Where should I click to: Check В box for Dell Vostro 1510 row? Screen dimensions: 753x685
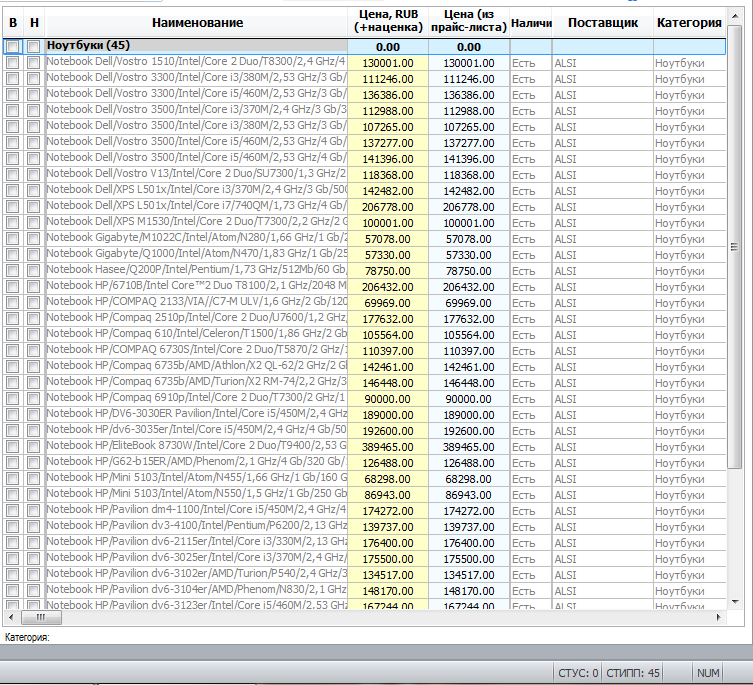(x=13, y=63)
